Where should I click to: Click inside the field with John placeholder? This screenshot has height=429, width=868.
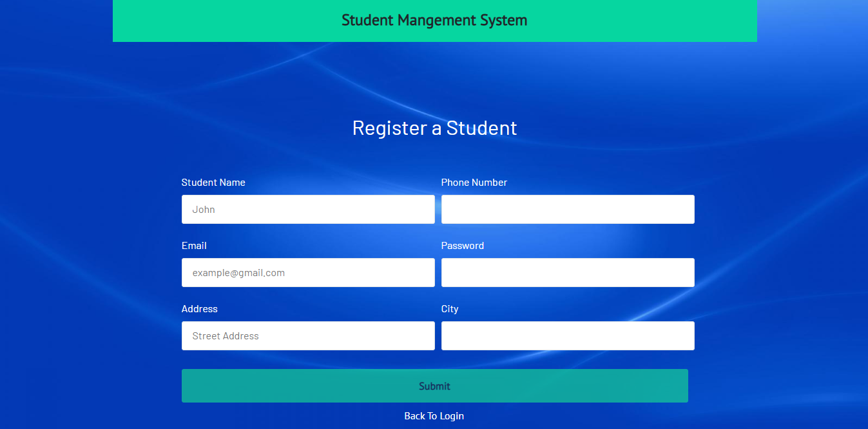click(308, 209)
